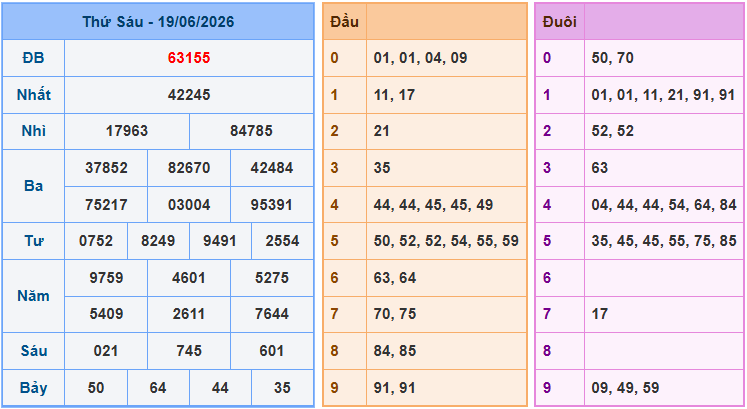This screenshot has width=747, height=409.
Task: Select first prize number 42245
Action: (x=189, y=95)
